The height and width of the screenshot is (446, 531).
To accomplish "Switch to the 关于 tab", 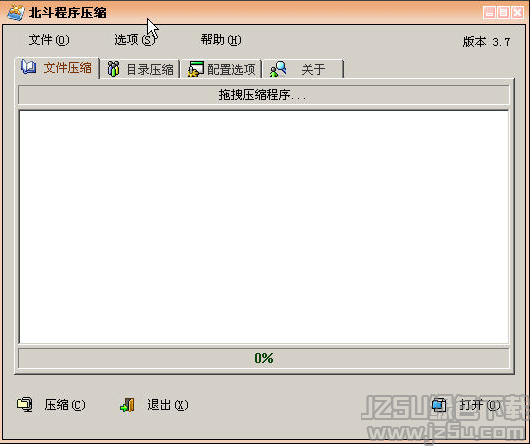I will [303, 69].
